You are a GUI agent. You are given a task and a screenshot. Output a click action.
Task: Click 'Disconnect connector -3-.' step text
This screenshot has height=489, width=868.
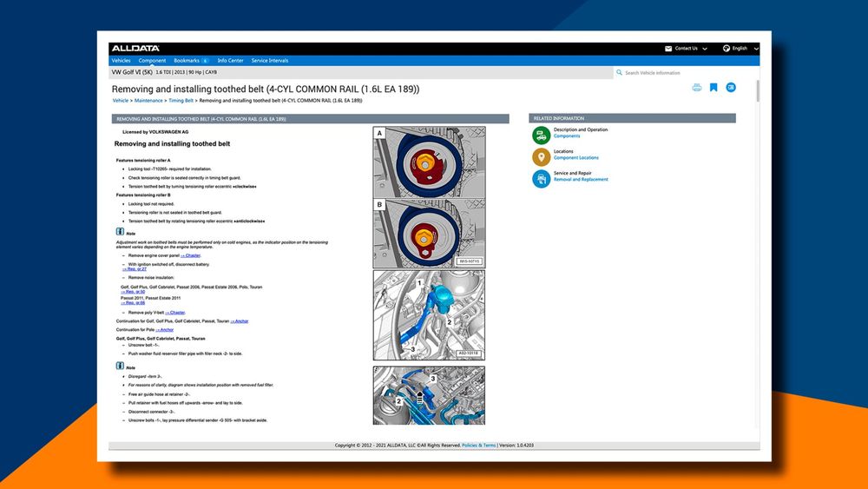click(x=152, y=412)
